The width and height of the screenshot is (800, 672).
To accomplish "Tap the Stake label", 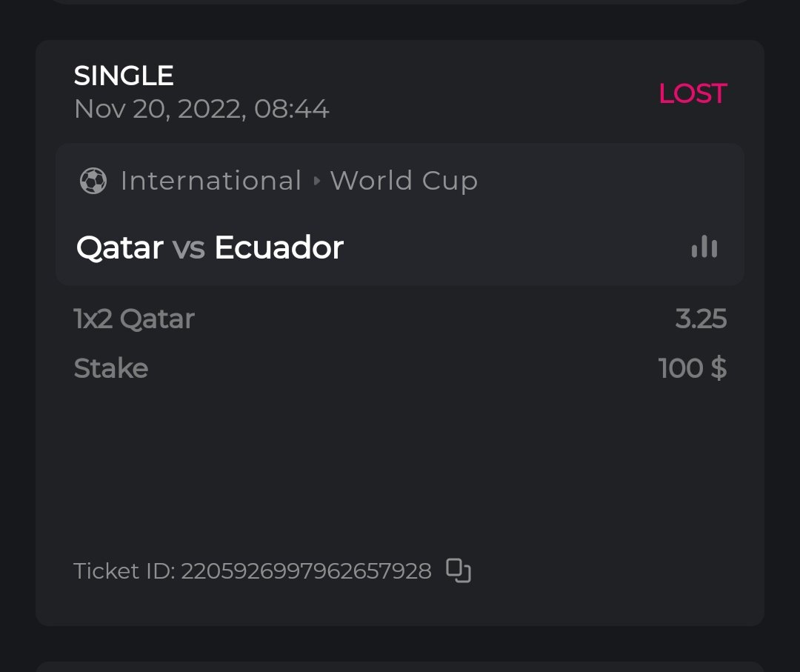I will (x=111, y=368).
